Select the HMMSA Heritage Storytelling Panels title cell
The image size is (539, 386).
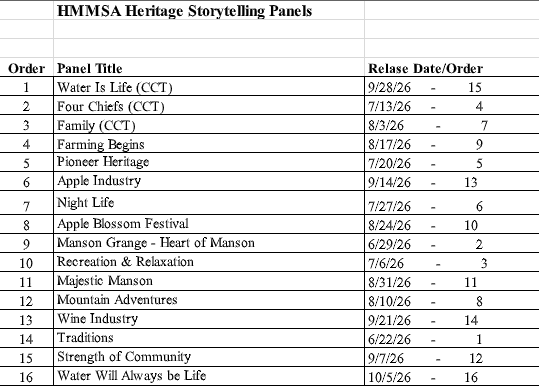click(x=209, y=10)
